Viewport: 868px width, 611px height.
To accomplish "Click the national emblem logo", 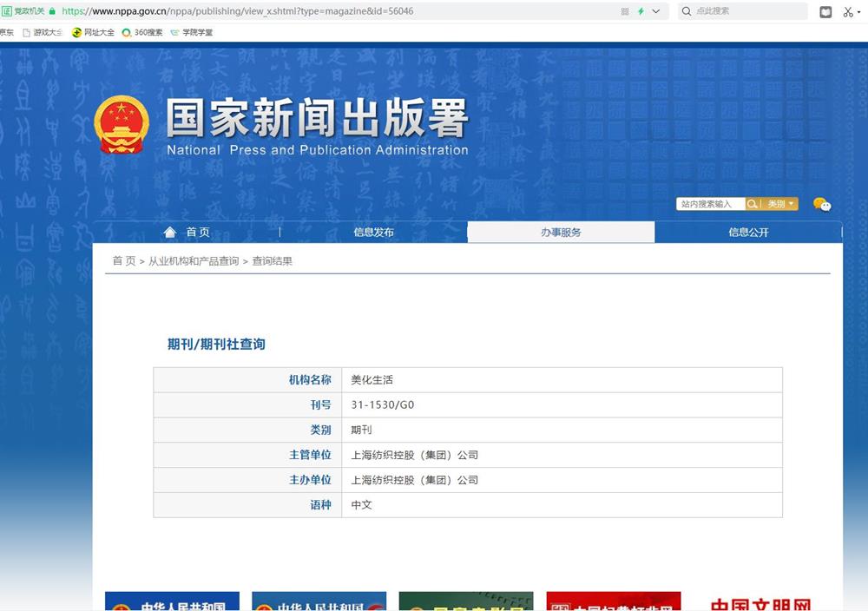I will click(122, 125).
